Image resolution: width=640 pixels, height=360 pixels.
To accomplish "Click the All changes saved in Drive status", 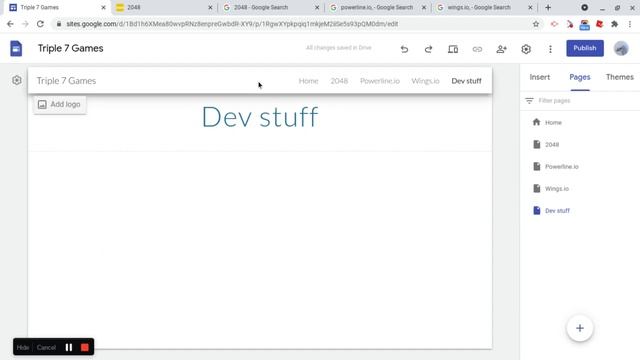I will 338,48.
